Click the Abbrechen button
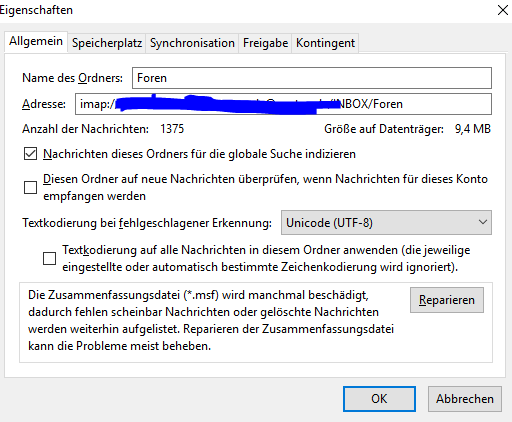Image resolution: width=512 pixels, height=422 pixels. pyautogui.click(x=465, y=399)
